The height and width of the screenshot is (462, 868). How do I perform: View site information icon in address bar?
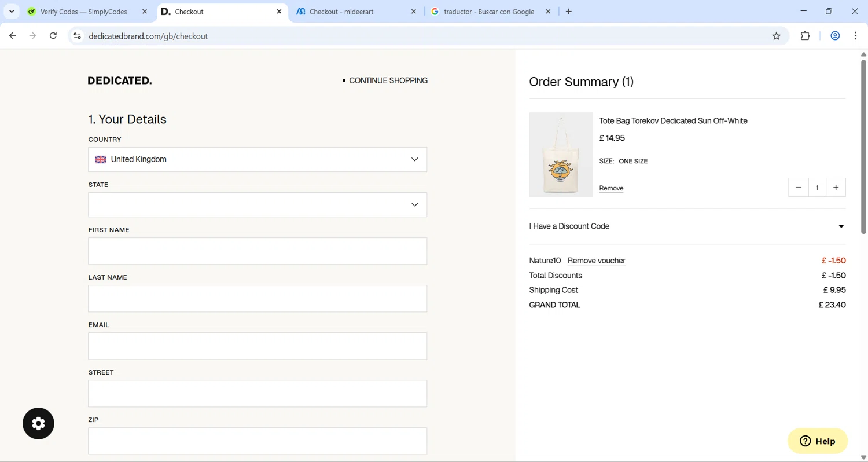tap(77, 36)
